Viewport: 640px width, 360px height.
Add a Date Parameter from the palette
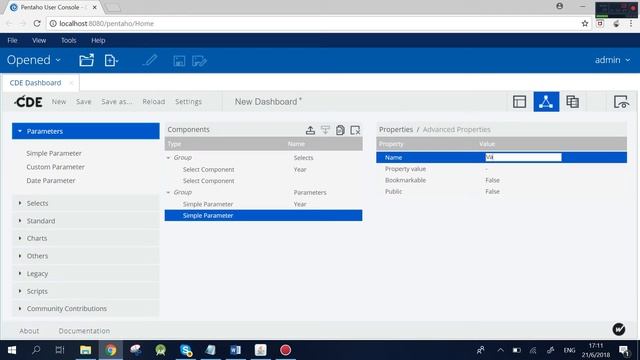coord(51,180)
